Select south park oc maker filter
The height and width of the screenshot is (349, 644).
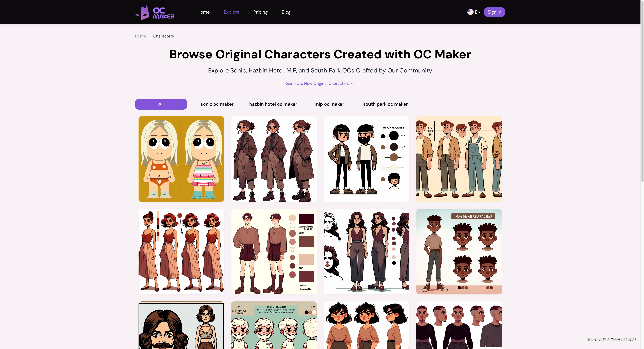[385, 104]
